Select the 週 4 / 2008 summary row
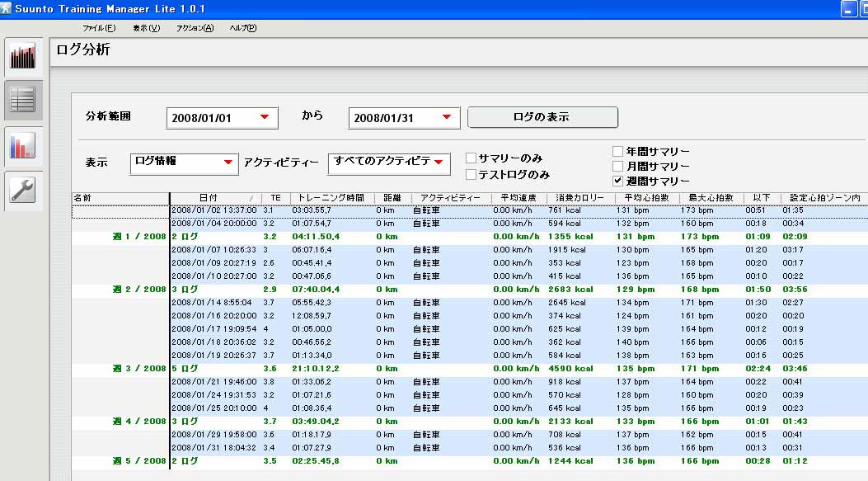 [x=469, y=421]
